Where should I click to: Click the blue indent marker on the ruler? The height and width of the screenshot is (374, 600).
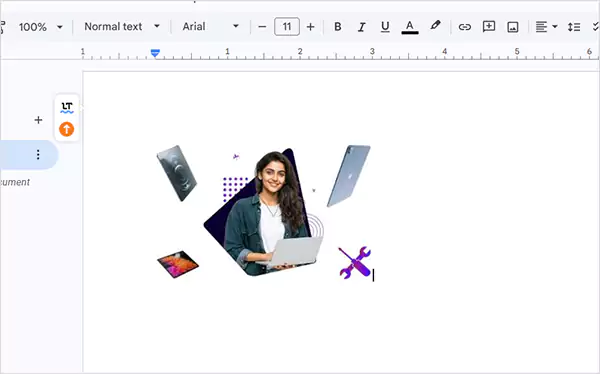(x=155, y=53)
